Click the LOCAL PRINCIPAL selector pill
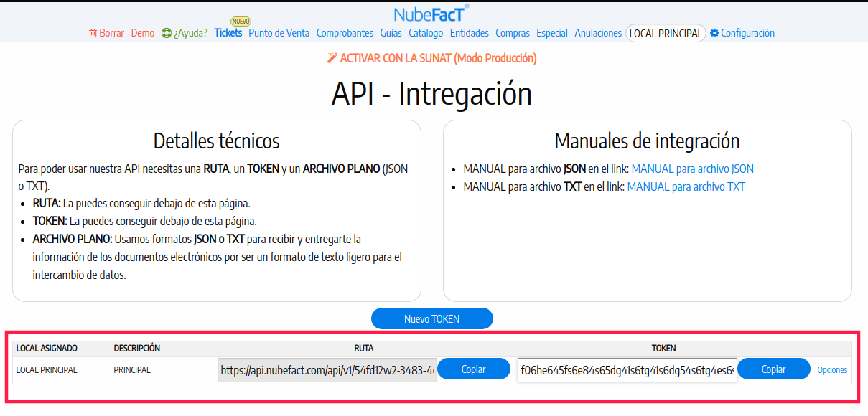The image size is (868, 416). pyautogui.click(x=666, y=33)
